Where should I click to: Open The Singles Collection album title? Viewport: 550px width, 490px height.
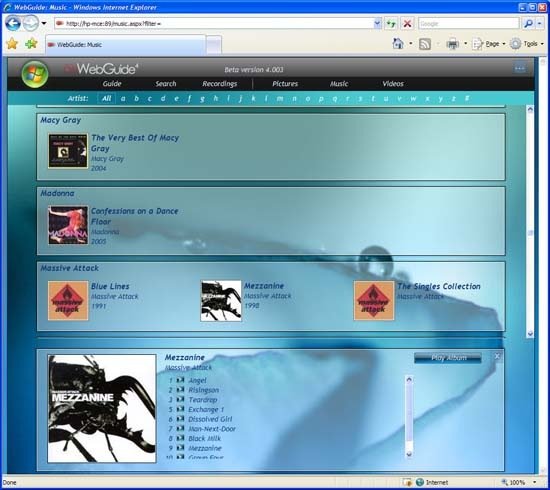click(439, 286)
